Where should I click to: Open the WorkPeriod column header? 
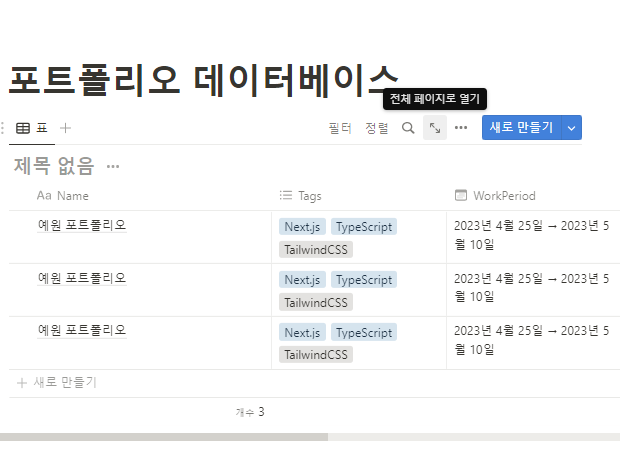(495, 196)
